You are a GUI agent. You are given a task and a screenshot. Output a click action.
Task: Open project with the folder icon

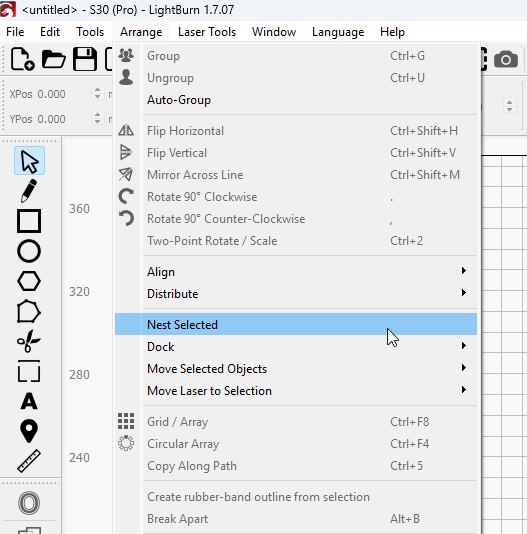pos(53,59)
